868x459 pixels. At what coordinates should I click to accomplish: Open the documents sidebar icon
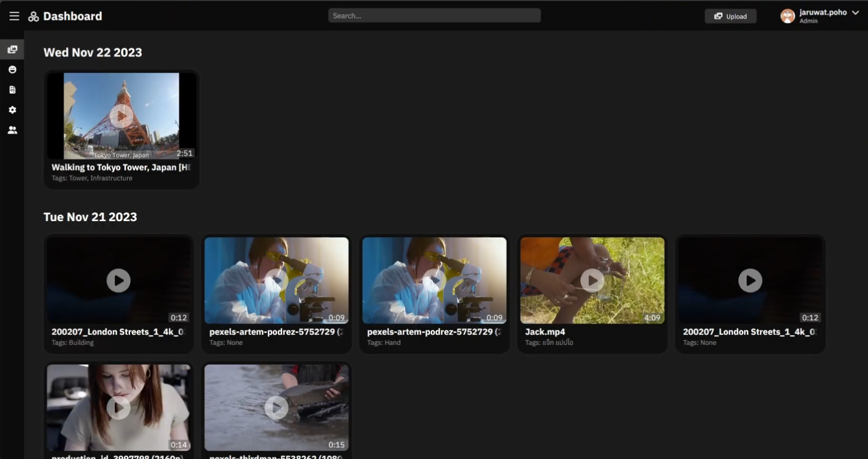pos(12,90)
